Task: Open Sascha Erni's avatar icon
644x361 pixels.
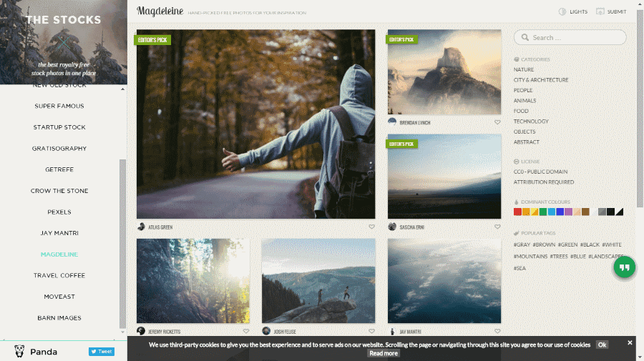Action: [x=392, y=227]
